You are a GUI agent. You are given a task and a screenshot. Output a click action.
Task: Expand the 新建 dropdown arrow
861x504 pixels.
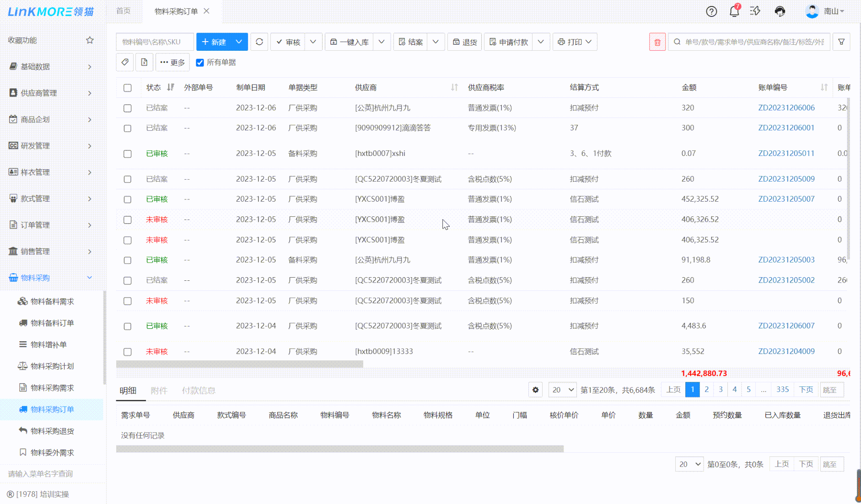[239, 42]
